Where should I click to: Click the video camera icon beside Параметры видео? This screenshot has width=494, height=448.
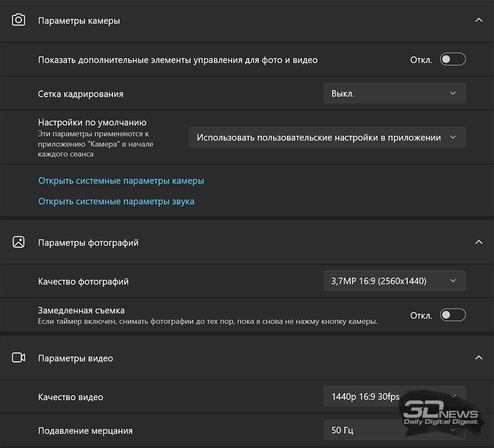pos(19,358)
